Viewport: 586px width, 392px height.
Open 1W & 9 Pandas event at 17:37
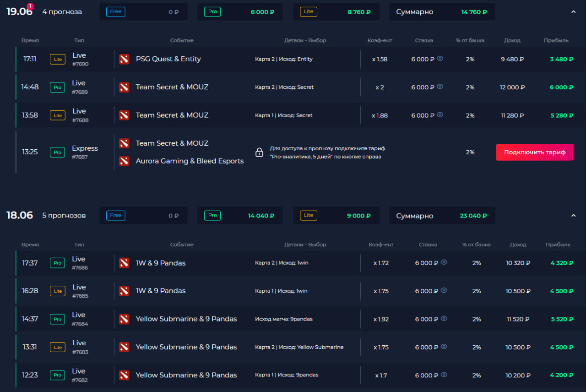tap(161, 263)
